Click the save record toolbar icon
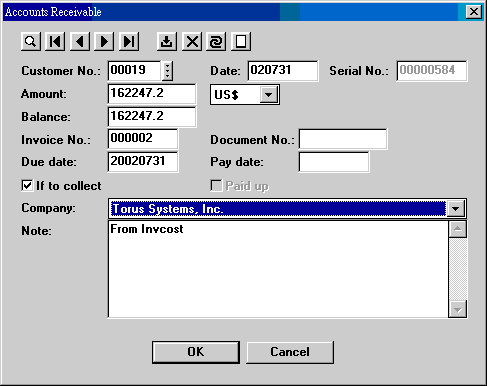This screenshot has height=386, width=487. click(167, 42)
